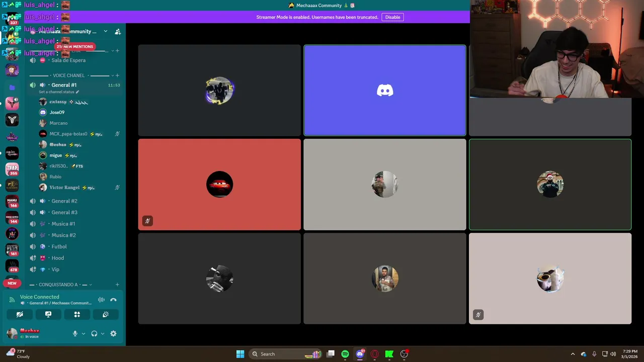Join the General #2 voice channel

click(64, 201)
